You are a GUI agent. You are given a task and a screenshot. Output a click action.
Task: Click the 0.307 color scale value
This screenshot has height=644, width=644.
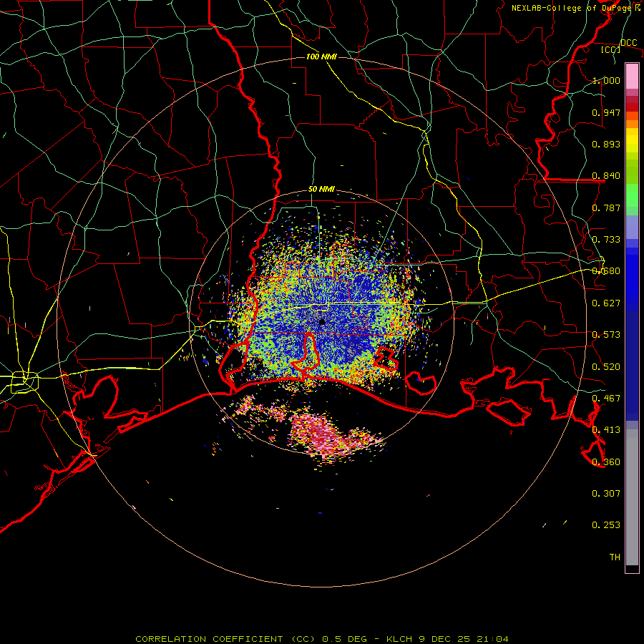(606, 494)
